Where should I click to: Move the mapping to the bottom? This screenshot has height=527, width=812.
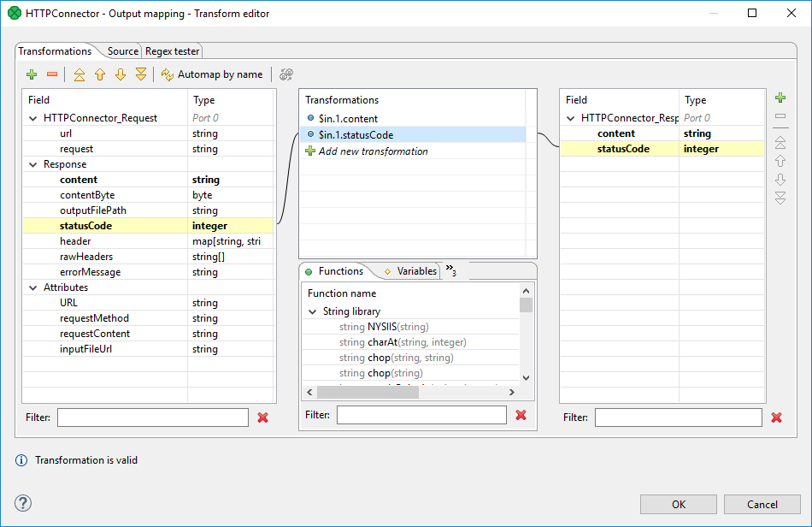(x=140, y=74)
